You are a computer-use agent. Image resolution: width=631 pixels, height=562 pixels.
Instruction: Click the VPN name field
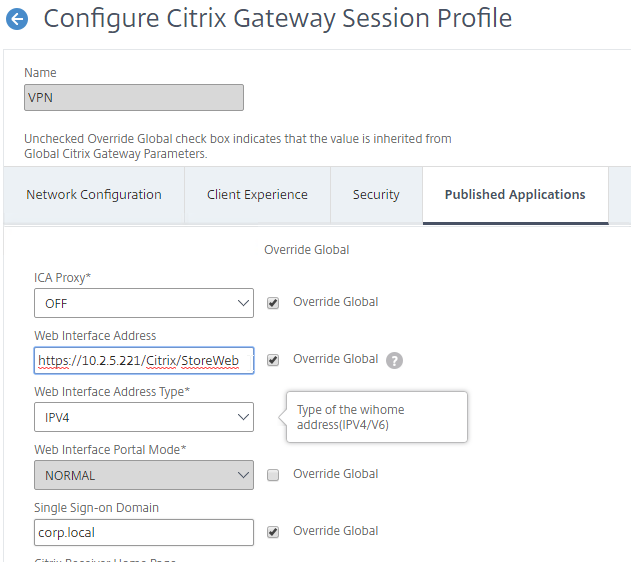click(134, 97)
